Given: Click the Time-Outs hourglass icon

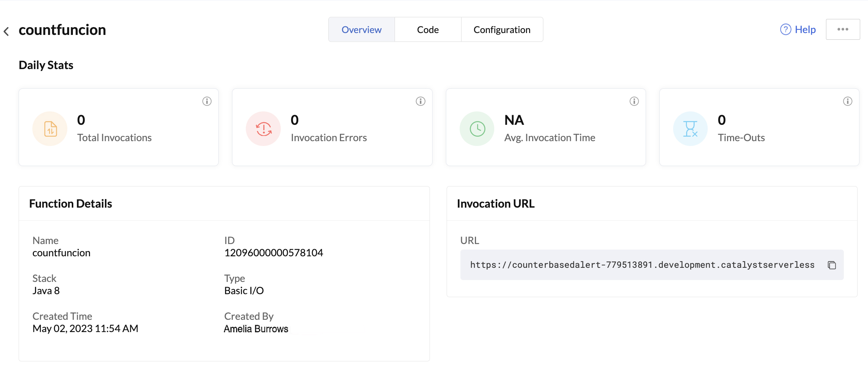Looking at the screenshot, I should pos(690,129).
